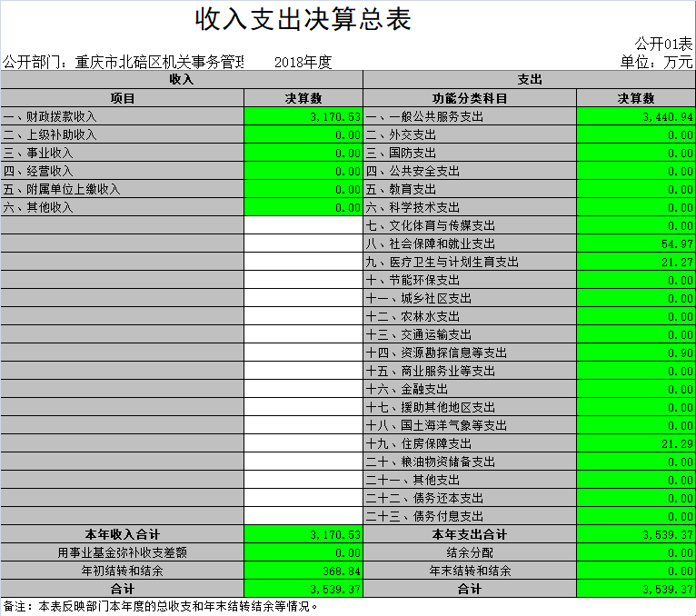Click the 十七、援助其他地区支出 label
696x616 pixels.
430,408
